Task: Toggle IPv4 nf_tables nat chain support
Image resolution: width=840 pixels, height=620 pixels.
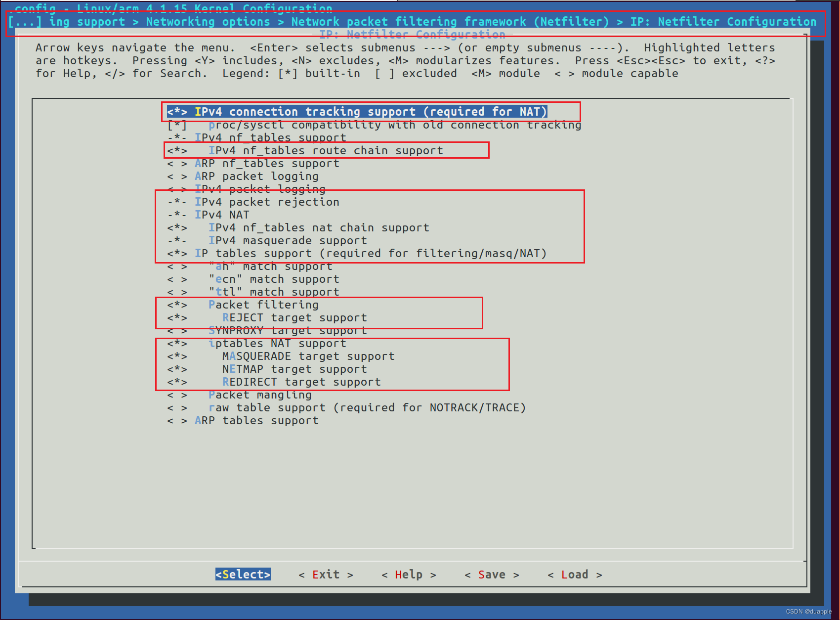Action: (298, 227)
